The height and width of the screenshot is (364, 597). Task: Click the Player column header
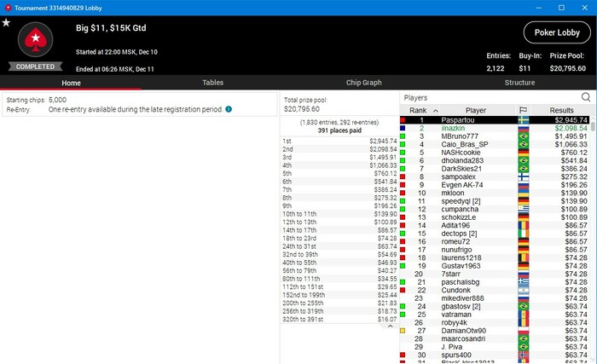click(476, 111)
